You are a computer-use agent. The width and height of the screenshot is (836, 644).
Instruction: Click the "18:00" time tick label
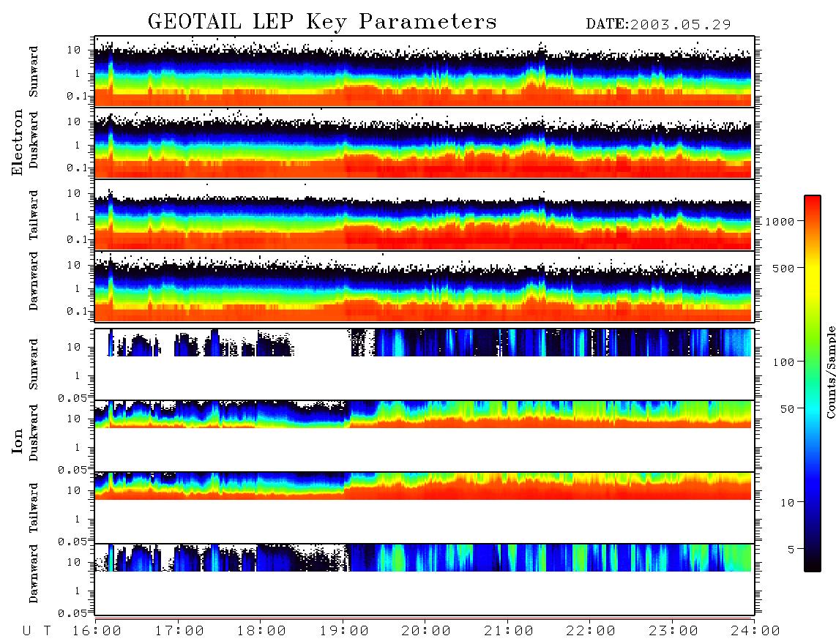261,631
